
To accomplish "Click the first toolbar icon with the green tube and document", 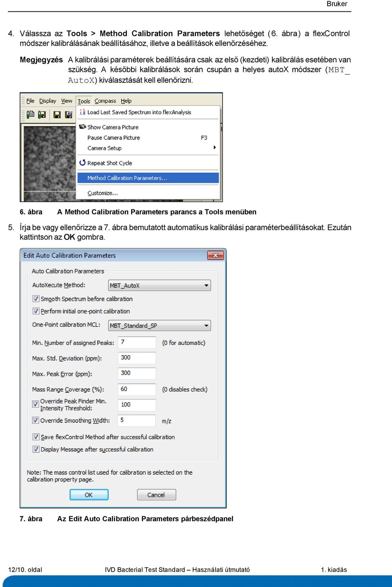I will tap(30, 115).
